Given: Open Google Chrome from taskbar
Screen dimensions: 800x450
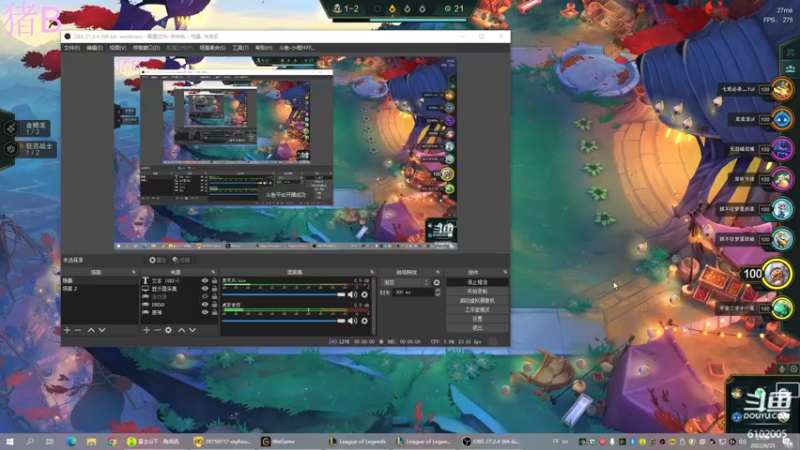Looking at the screenshot, I should [x=112, y=441].
